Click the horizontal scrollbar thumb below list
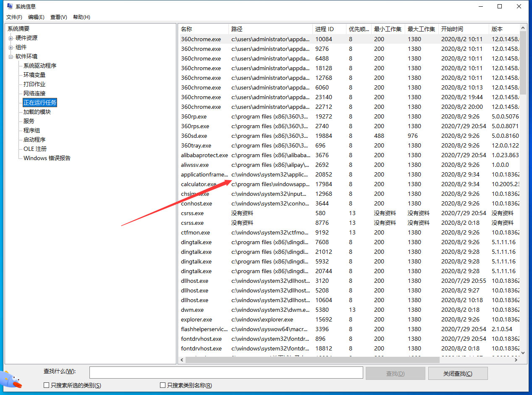The width and height of the screenshot is (532, 395). click(x=312, y=360)
